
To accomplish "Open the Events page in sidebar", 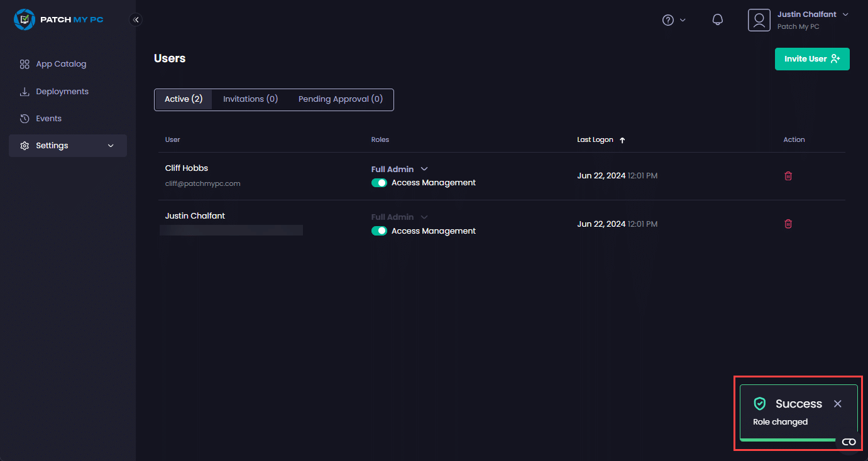I will point(48,119).
